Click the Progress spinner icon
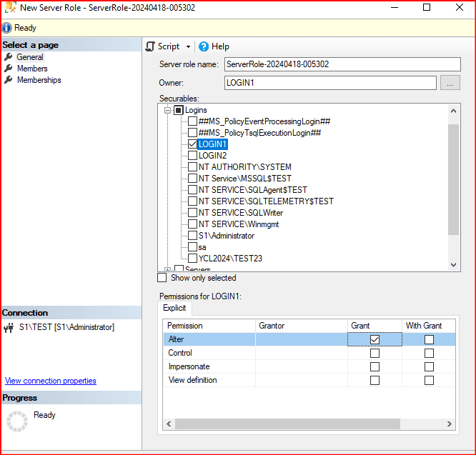 click(16, 421)
